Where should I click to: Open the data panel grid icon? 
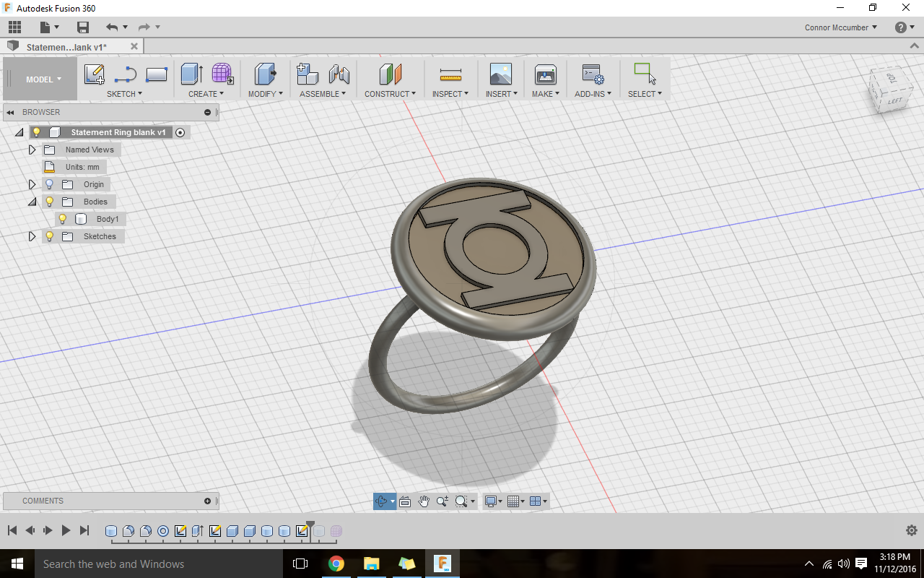pyautogui.click(x=14, y=27)
